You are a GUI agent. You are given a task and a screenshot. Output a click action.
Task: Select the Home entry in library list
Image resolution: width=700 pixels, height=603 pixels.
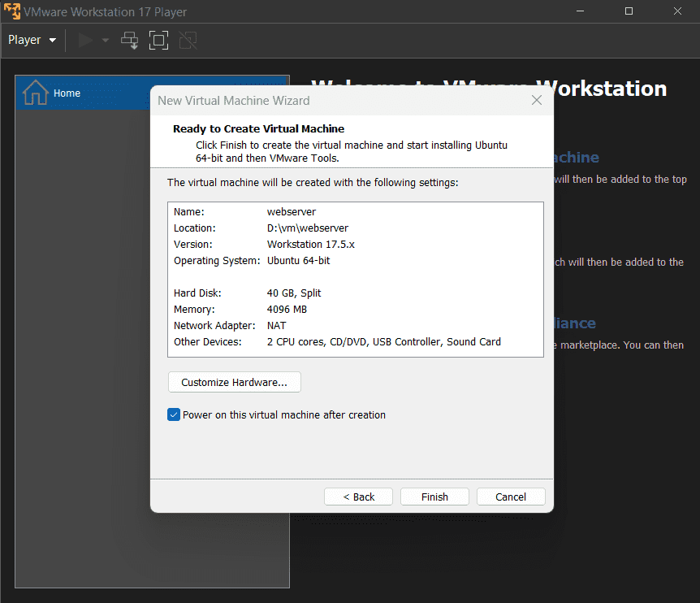point(67,93)
